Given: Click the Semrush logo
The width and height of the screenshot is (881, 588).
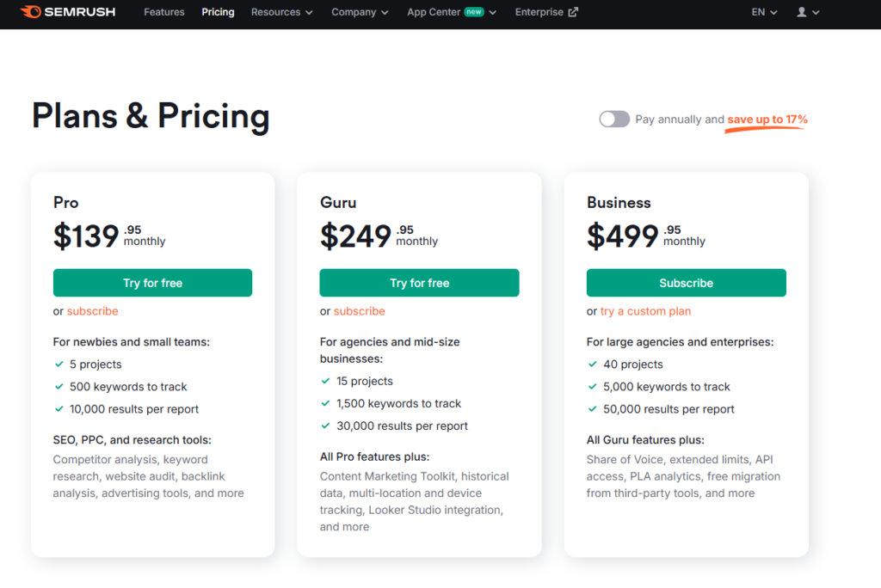Looking at the screenshot, I should pyautogui.click(x=68, y=12).
